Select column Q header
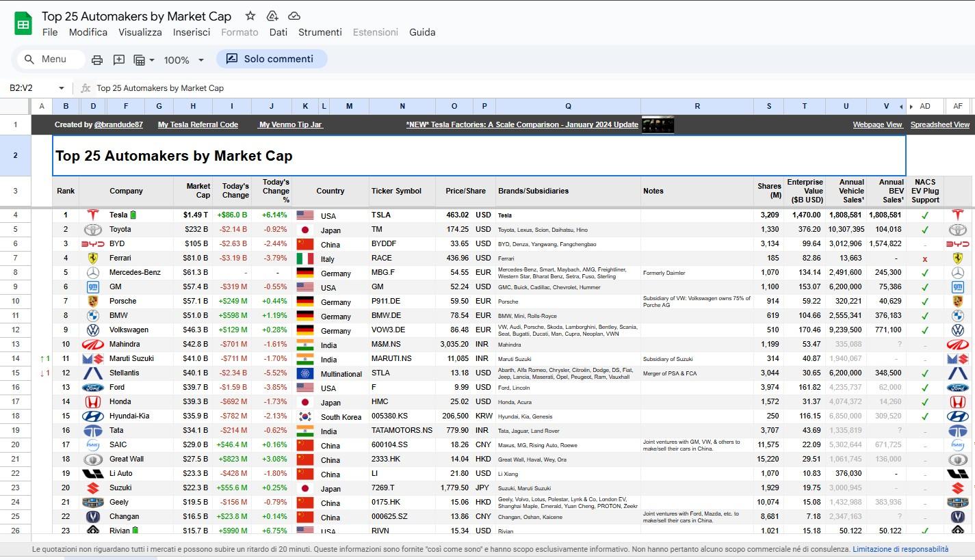 pyautogui.click(x=568, y=106)
